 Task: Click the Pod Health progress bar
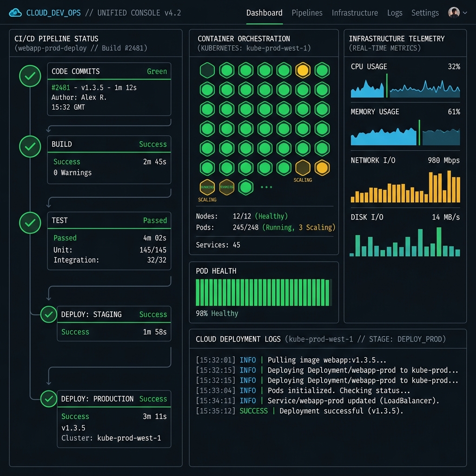[264, 292]
